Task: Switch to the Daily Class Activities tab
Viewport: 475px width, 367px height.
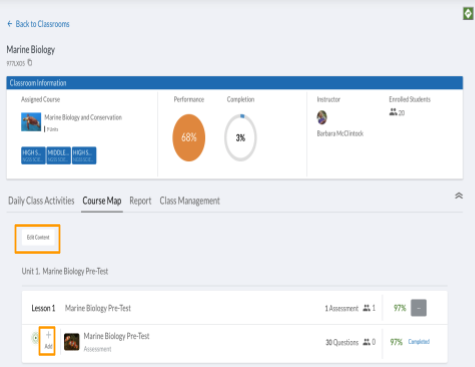Action: [x=41, y=201]
